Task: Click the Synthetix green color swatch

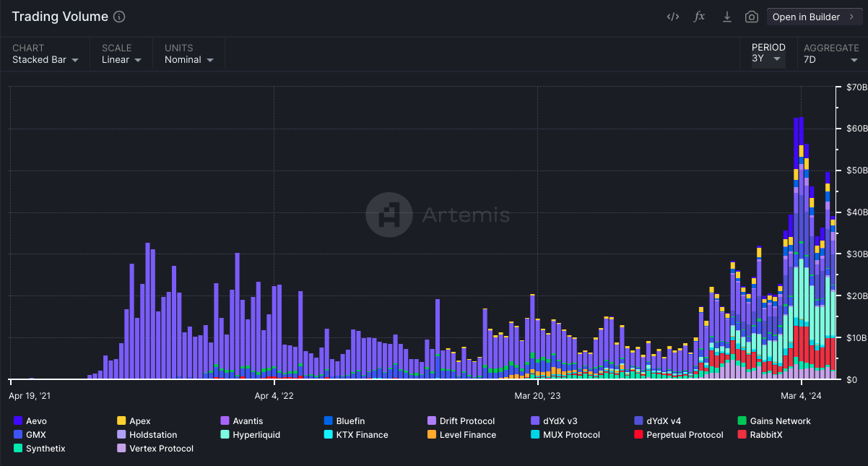Action: (x=18, y=449)
